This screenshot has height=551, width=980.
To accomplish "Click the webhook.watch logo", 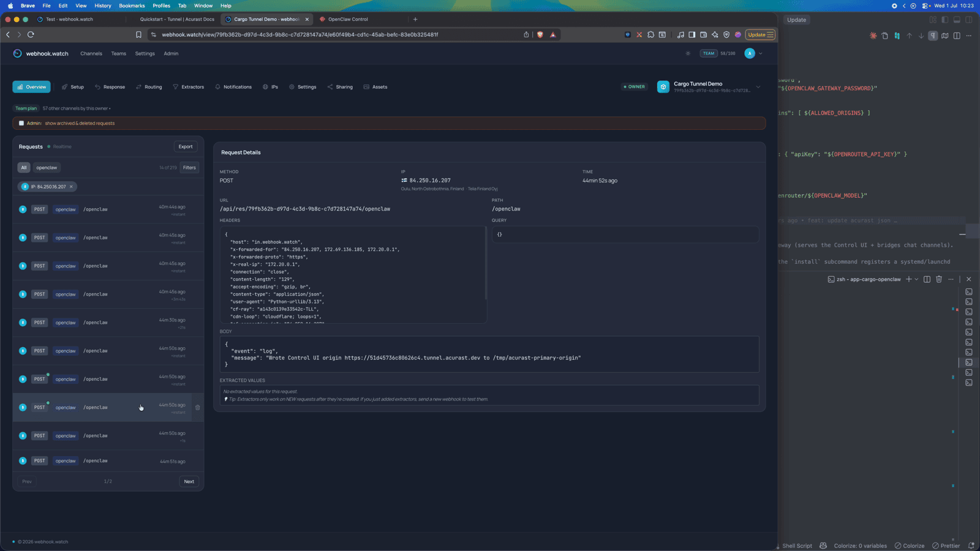I will pos(40,53).
